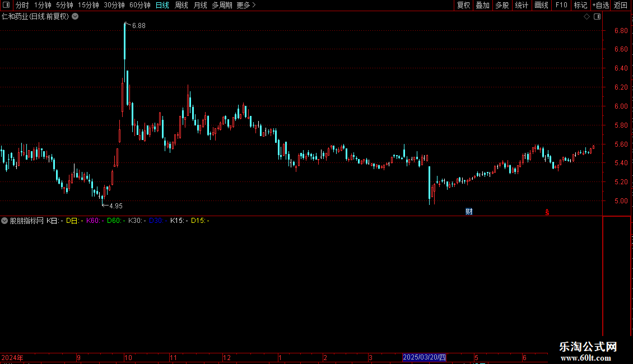Click the D15 indicator value label

coord(200,221)
